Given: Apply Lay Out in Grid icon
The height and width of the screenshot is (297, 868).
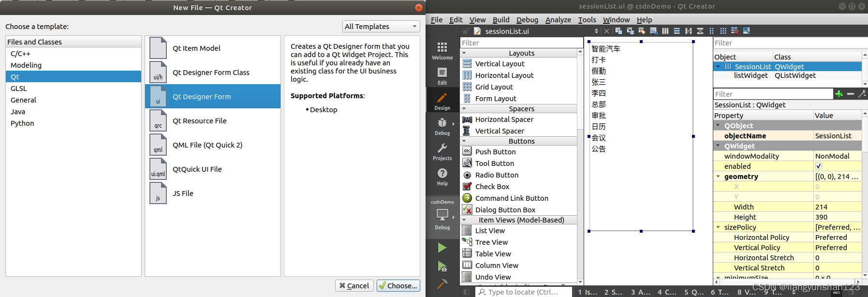Looking at the screenshot, I should 723,31.
